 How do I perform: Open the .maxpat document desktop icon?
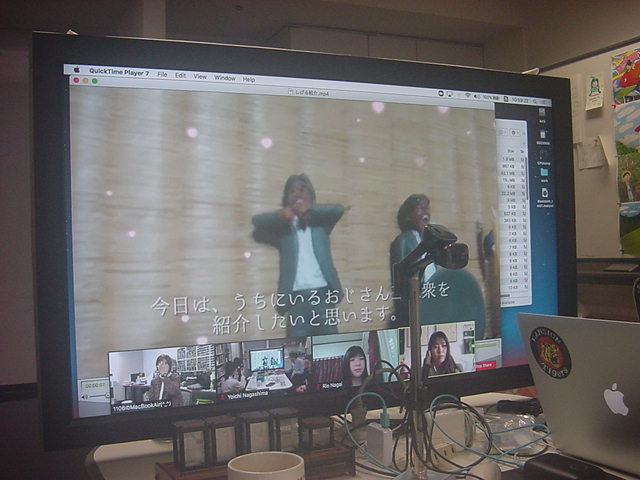pyautogui.click(x=545, y=198)
